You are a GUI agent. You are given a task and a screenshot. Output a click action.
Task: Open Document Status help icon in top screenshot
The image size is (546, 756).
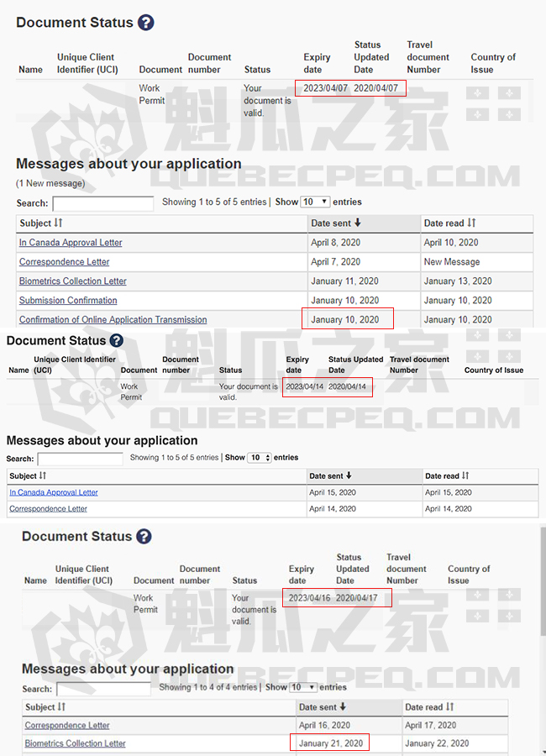[145, 23]
